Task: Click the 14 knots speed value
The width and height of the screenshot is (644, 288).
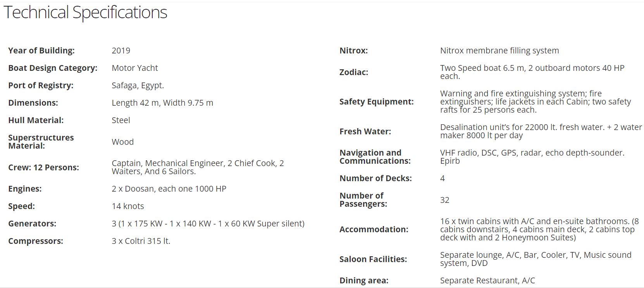Action: pyautogui.click(x=128, y=206)
